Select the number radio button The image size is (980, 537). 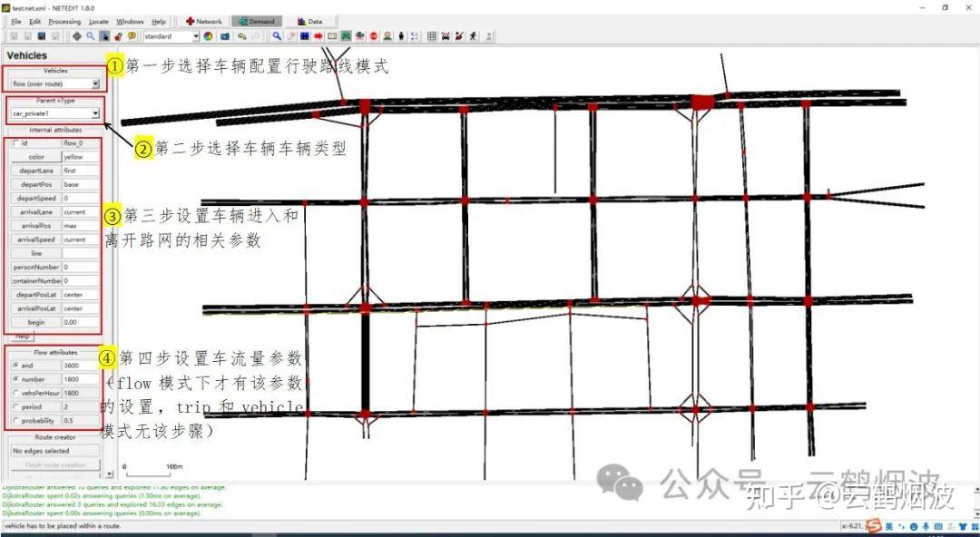[x=16, y=379]
